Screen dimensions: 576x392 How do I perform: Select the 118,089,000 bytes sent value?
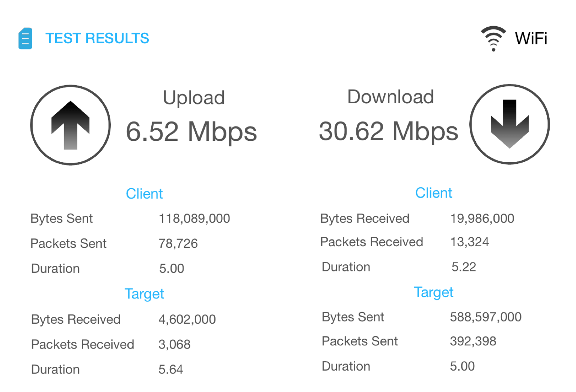pyautogui.click(x=194, y=219)
